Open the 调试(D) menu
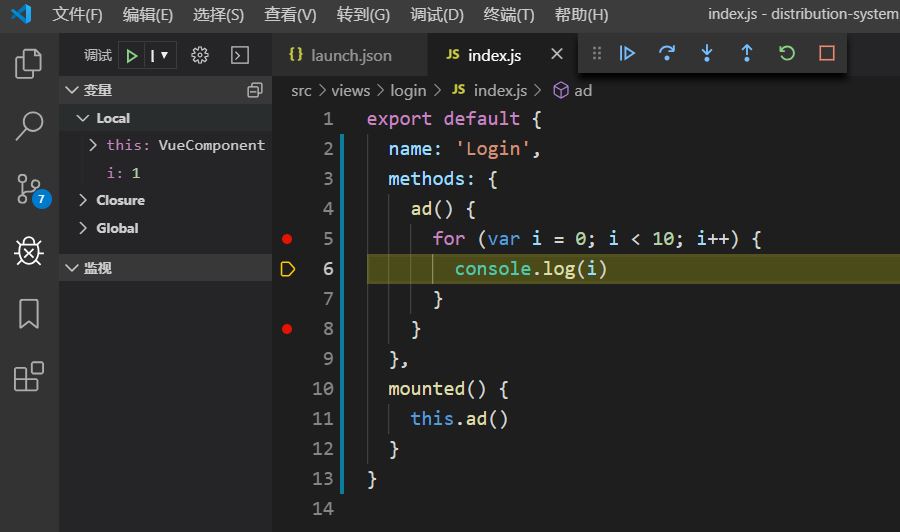The width and height of the screenshot is (900, 532). coord(437,14)
